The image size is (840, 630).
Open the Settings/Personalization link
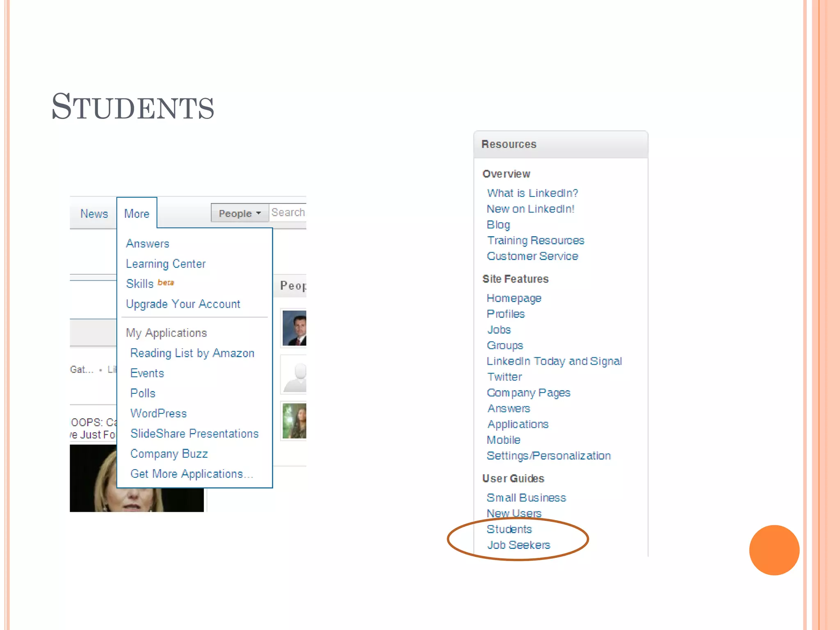pyautogui.click(x=548, y=456)
